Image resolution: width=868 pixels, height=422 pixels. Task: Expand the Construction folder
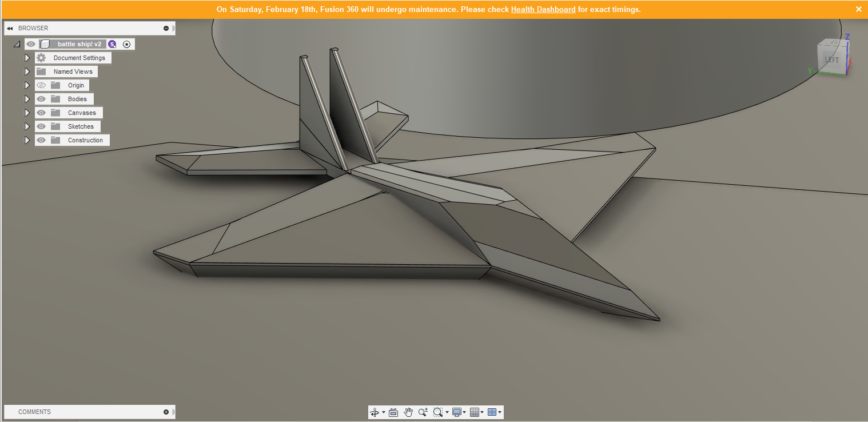[27, 140]
